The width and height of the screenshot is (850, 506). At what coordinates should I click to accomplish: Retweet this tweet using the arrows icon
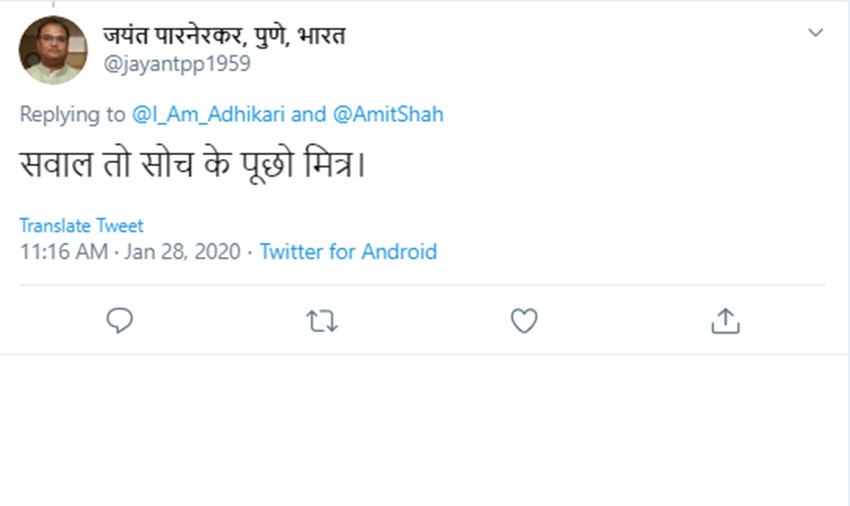(322, 320)
